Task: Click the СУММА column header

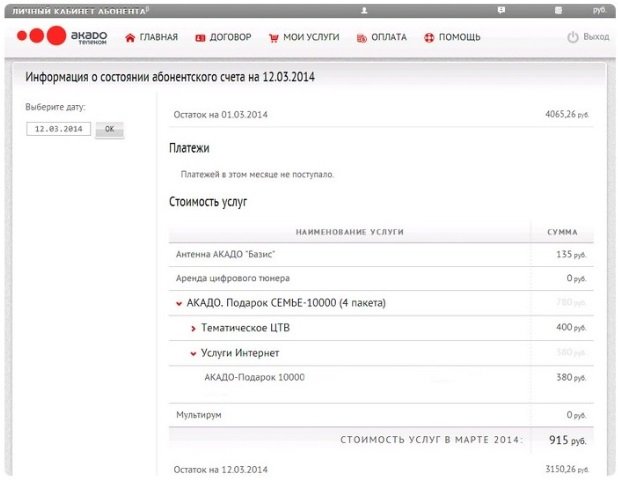Action: (562, 232)
